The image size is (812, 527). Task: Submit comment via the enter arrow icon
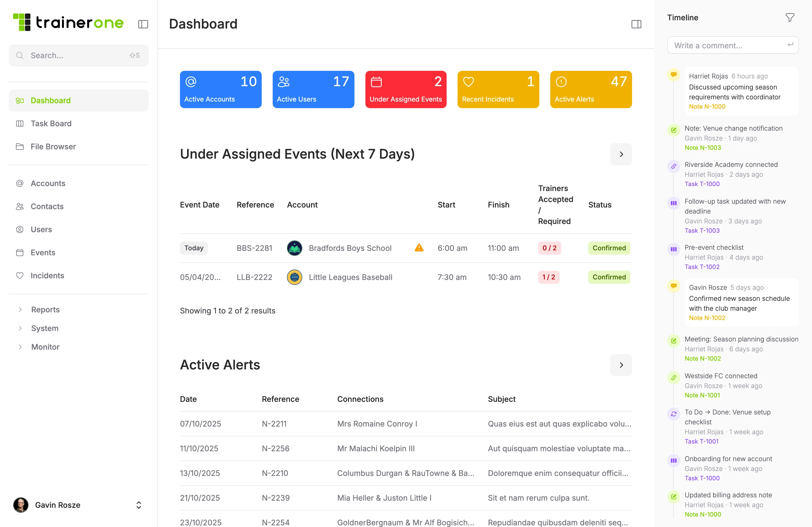pyautogui.click(x=791, y=44)
